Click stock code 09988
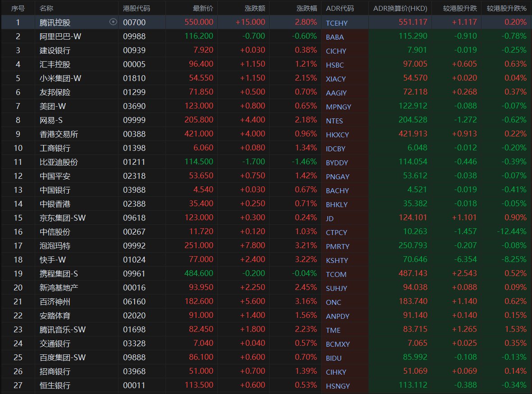The width and height of the screenshot is (532, 394). click(x=134, y=36)
